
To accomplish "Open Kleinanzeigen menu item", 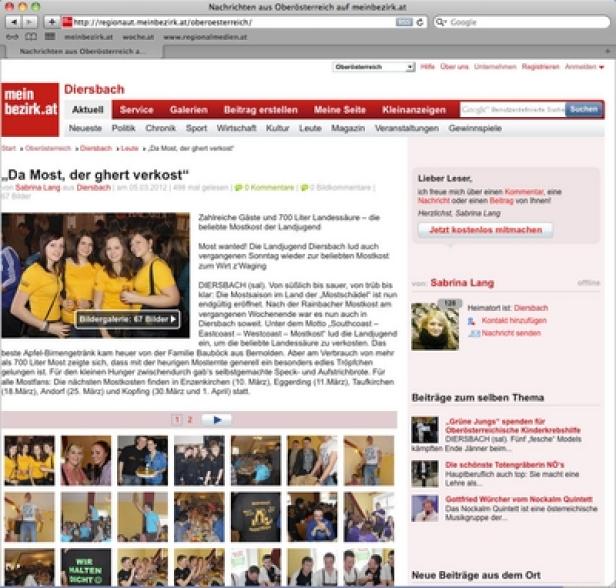I will coord(414,110).
